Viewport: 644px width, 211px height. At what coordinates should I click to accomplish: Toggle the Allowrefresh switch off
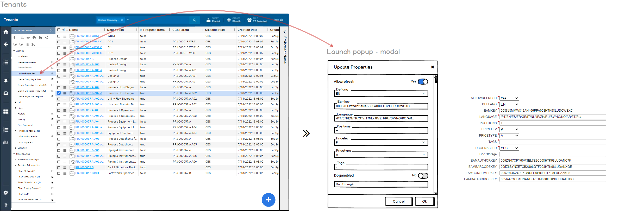tap(423, 81)
